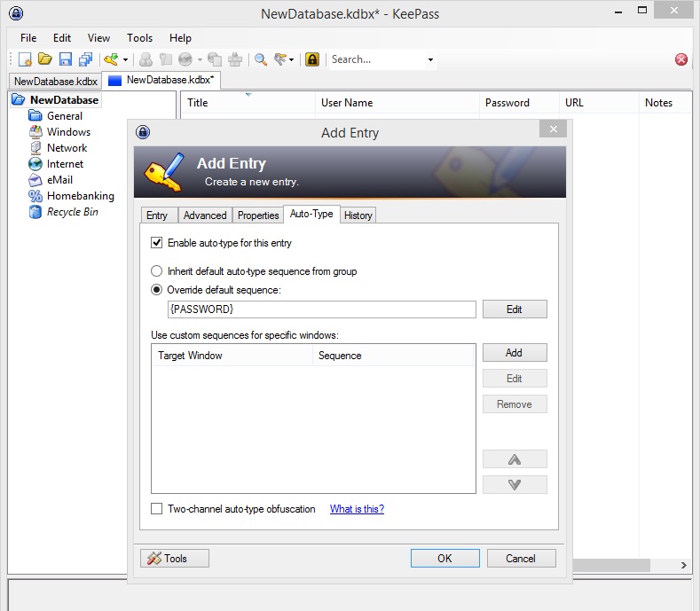The width and height of the screenshot is (700, 611).
Task: Open the URL globe dropdown arrow
Action: point(200,59)
